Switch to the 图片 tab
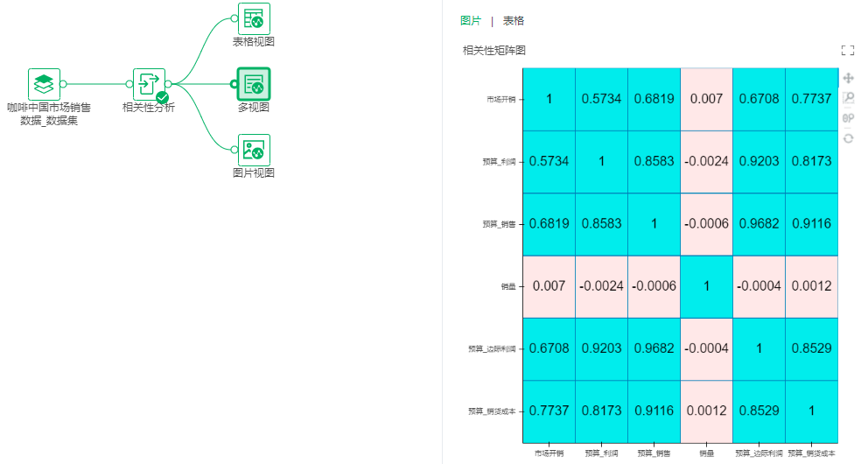This screenshot has height=464, width=868. click(x=470, y=21)
